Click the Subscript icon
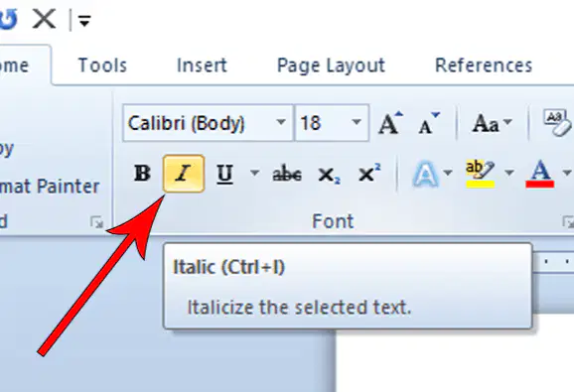 [329, 175]
